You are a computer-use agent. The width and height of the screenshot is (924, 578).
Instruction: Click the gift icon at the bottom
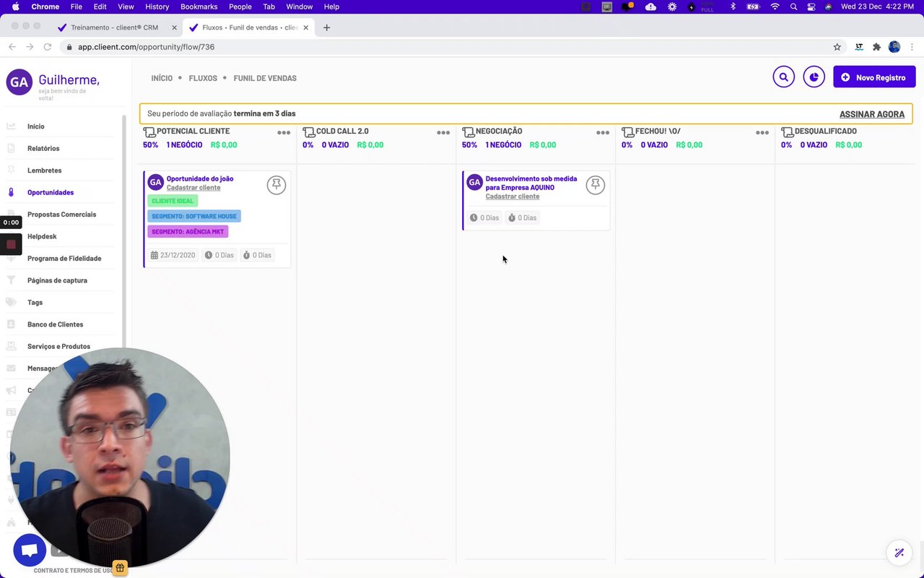pyautogui.click(x=121, y=568)
